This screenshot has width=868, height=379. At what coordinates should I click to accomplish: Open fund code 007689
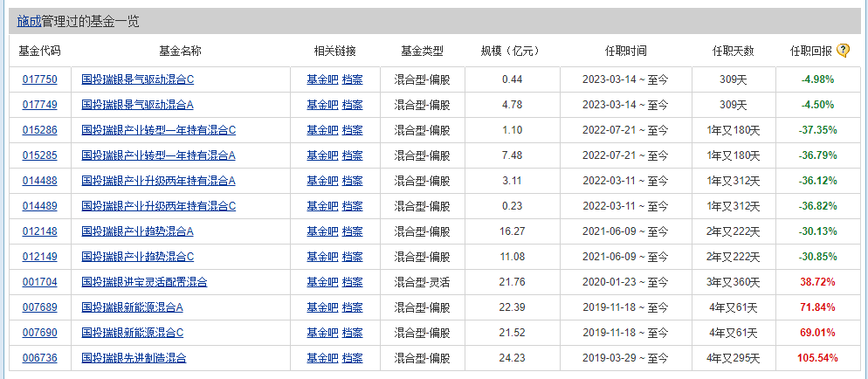[40, 307]
